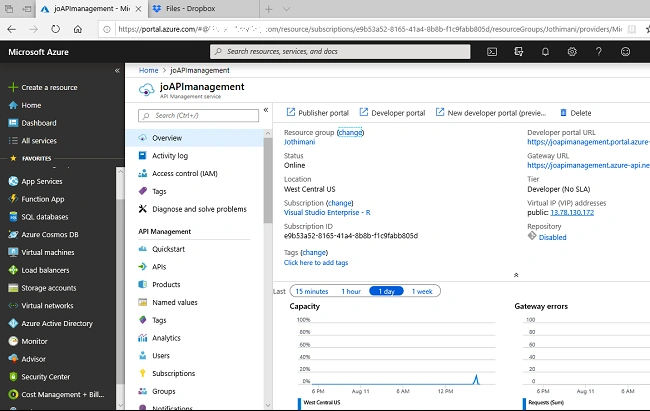Open New developer portal (preview)
Viewport: 650px width, 411px height.
click(x=491, y=113)
